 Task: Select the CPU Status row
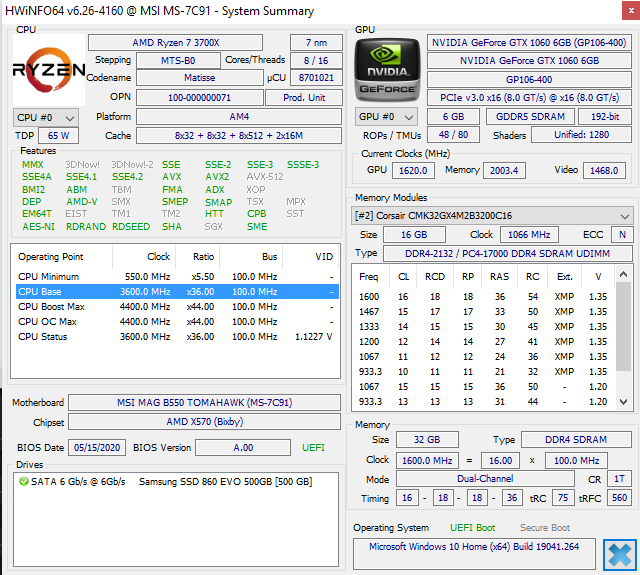[177, 337]
